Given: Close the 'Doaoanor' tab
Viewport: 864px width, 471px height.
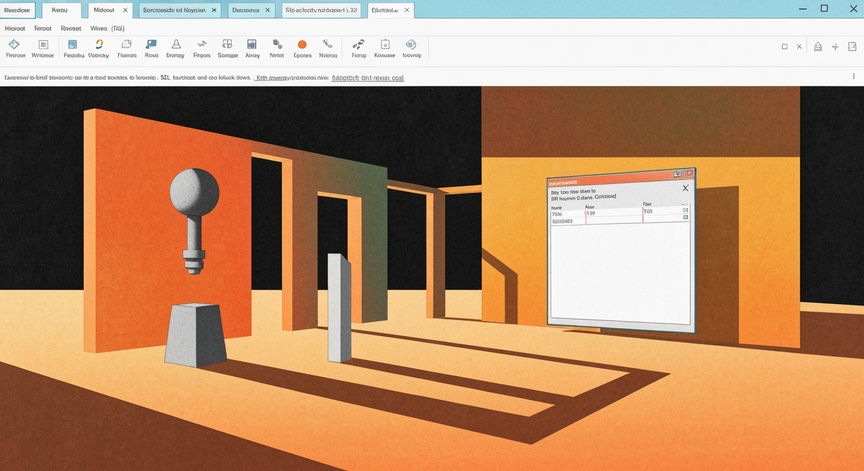Looking at the screenshot, I should [268, 10].
